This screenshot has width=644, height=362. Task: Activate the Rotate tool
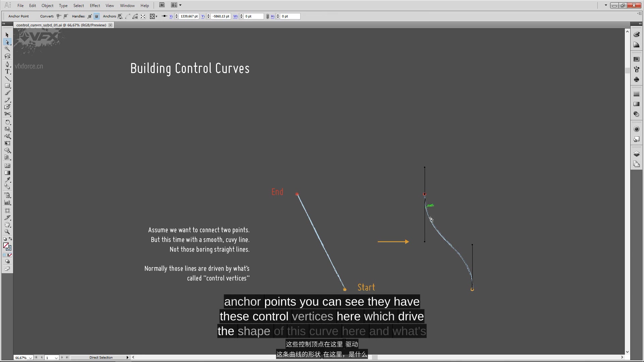click(x=7, y=122)
